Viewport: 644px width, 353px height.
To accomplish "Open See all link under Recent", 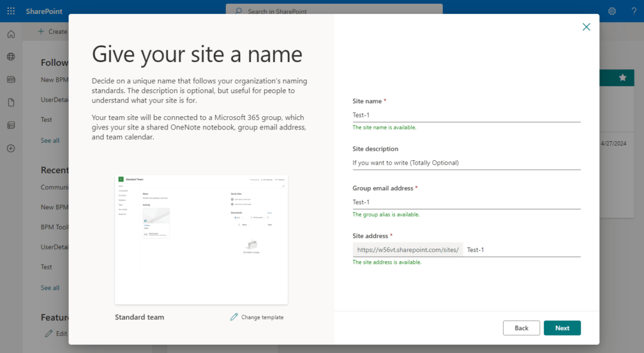I will tap(50, 288).
